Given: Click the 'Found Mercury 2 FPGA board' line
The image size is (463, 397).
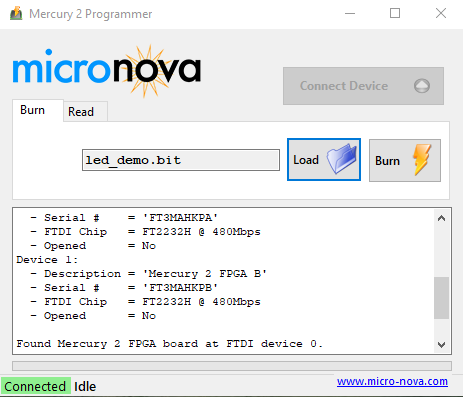Looking at the screenshot, I should click(x=170, y=344).
